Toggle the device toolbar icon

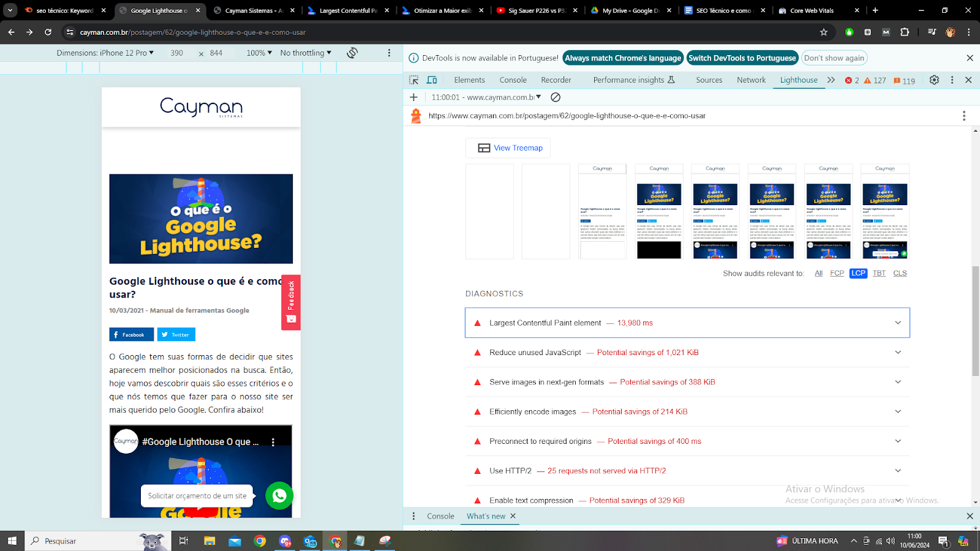pos(432,80)
